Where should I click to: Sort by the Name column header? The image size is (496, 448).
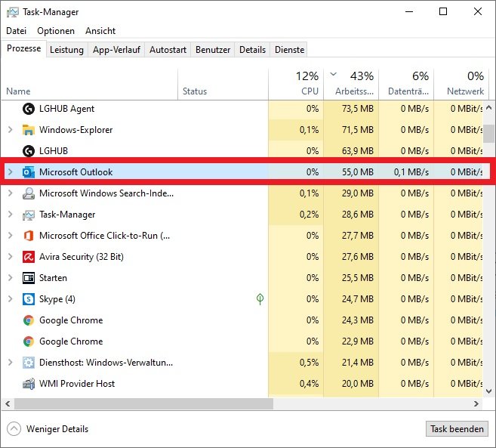click(x=90, y=84)
